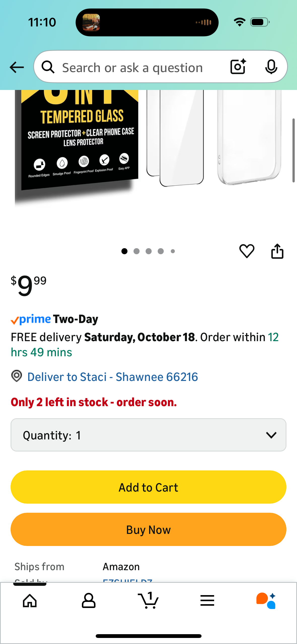297x644 pixels.
Task: Jump to fourth product image dot
Action: click(161, 251)
